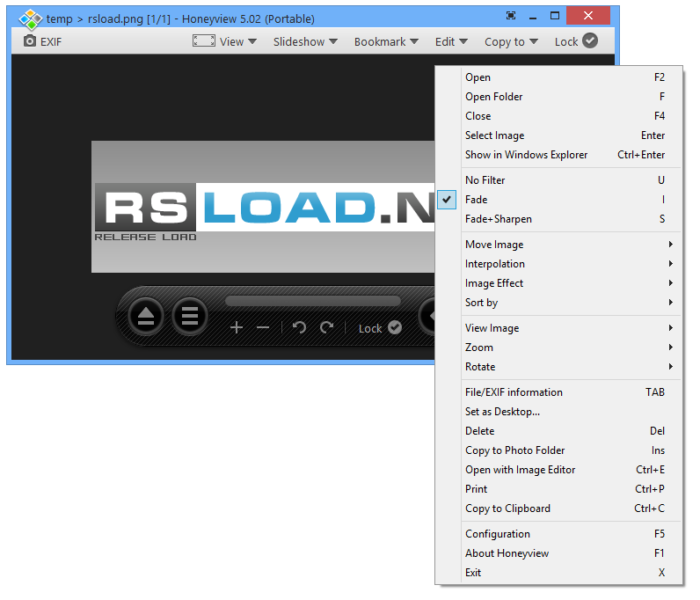Viewport: 700px width, 600px height.
Task: Open Configuration from menu
Action: tap(559, 534)
